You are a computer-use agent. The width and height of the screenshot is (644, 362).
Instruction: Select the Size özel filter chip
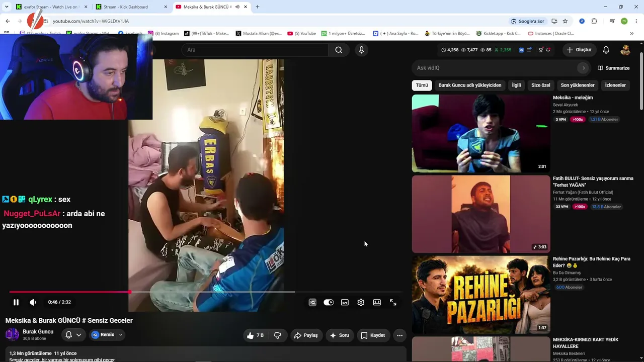pyautogui.click(x=541, y=85)
